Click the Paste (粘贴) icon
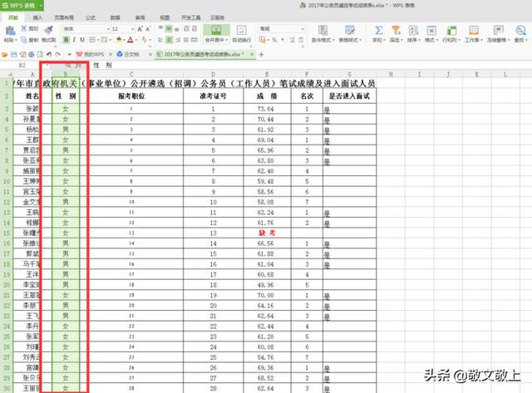532x393 pixels. pos(10,30)
